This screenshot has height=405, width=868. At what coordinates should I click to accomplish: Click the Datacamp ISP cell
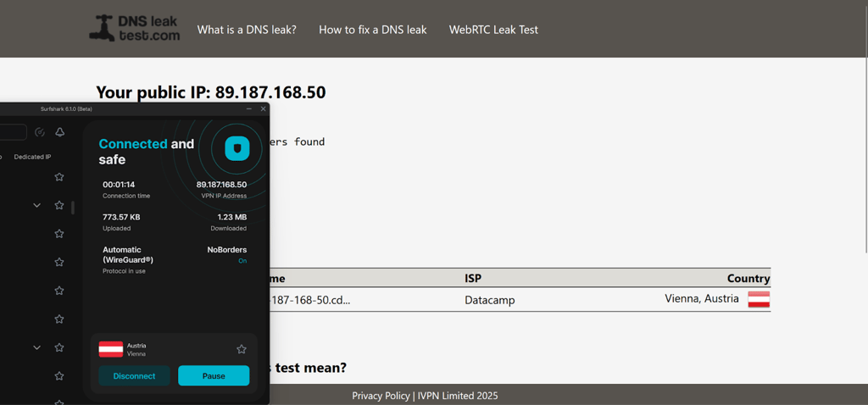pyautogui.click(x=490, y=301)
